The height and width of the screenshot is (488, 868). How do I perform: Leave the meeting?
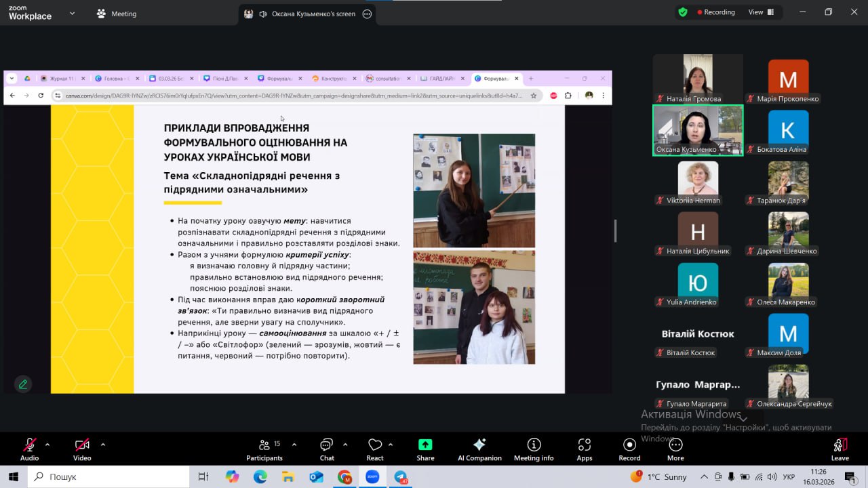click(x=840, y=449)
